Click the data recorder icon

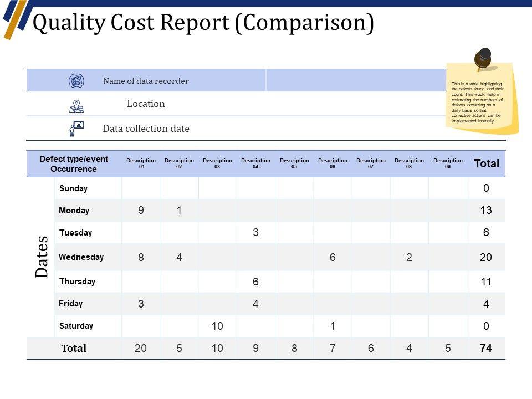[x=76, y=81]
